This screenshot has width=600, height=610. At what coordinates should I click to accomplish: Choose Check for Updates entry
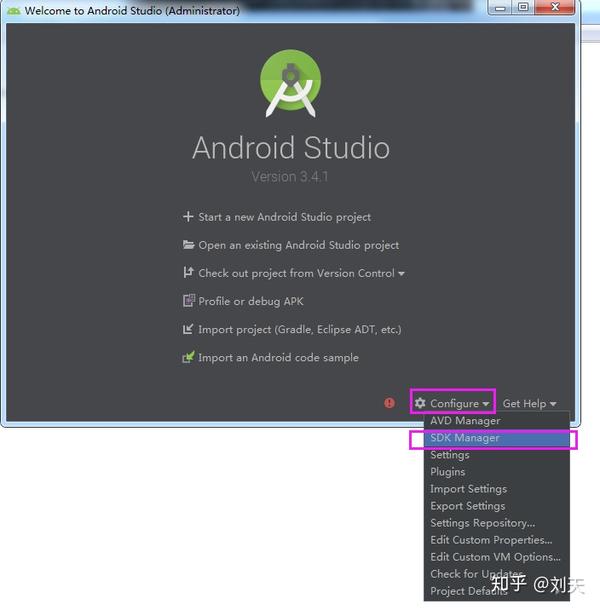496,574
